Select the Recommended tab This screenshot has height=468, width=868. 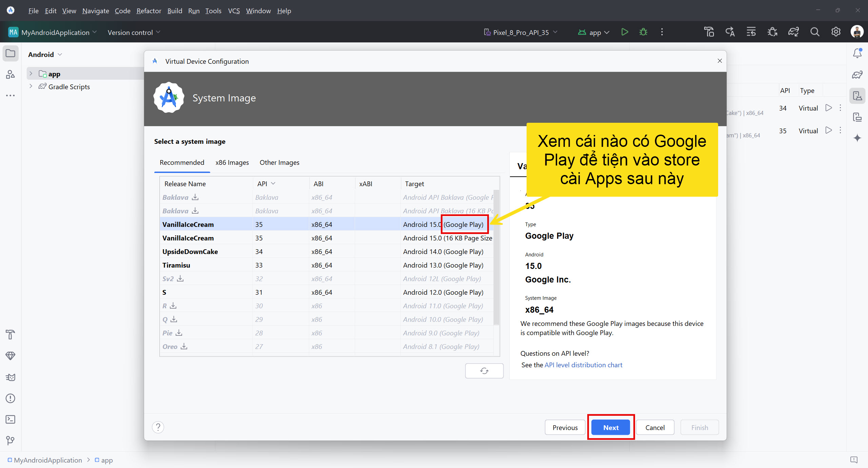182,162
